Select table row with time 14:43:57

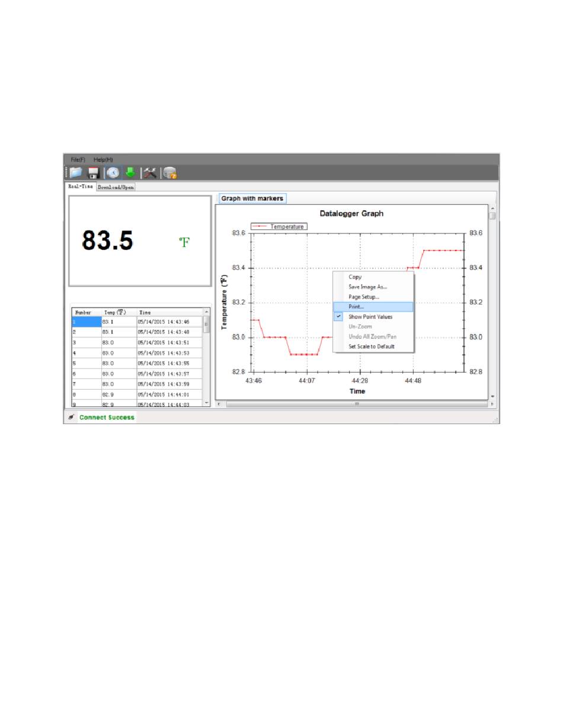[137, 374]
